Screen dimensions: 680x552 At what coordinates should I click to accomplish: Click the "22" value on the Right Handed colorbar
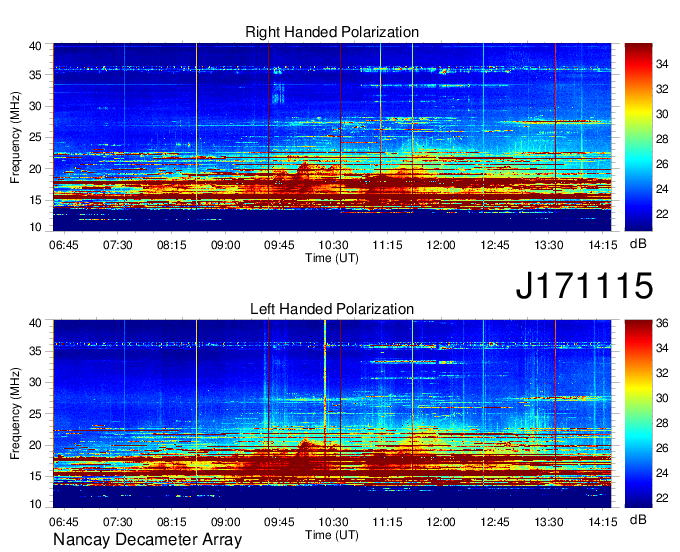tap(662, 214)
